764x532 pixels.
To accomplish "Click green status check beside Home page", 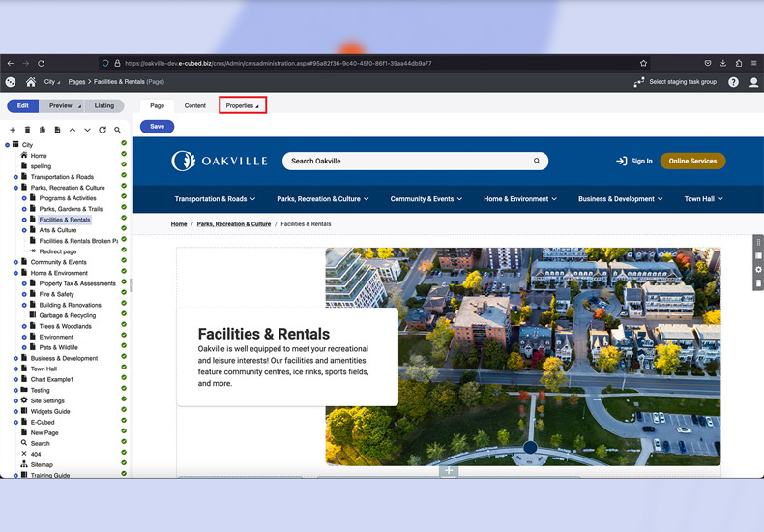I will (x=124, y=155).
